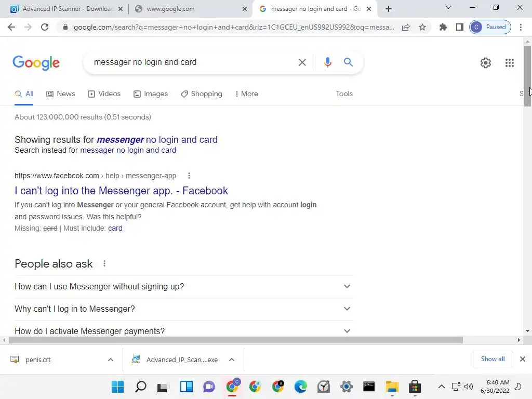Open File Explorer from the taskbar
532x399 pixels.
392,387
